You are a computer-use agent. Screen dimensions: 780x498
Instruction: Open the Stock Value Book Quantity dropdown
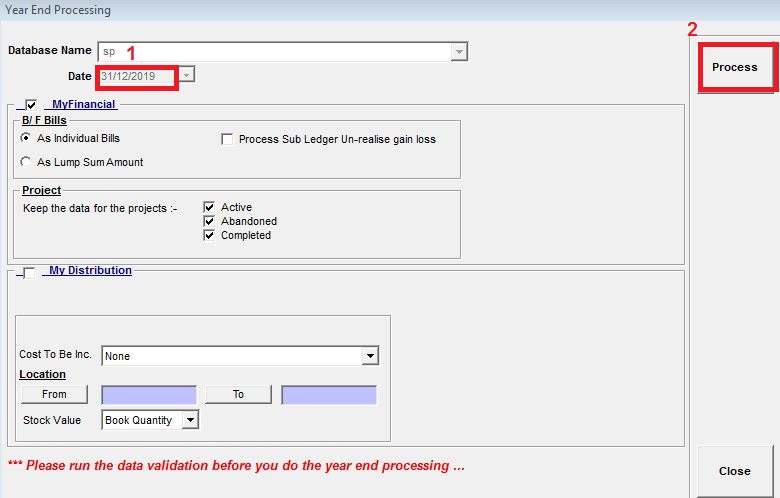(x=190, y=421)
